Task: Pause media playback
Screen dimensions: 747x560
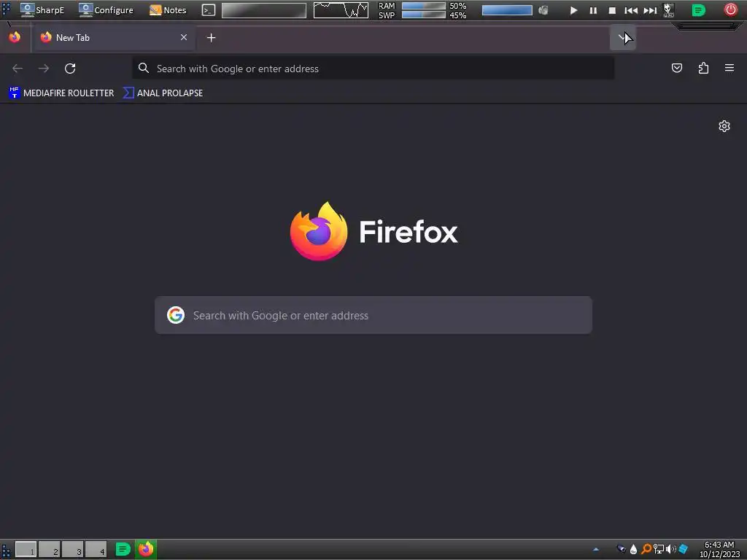Action: coord(593,10)
